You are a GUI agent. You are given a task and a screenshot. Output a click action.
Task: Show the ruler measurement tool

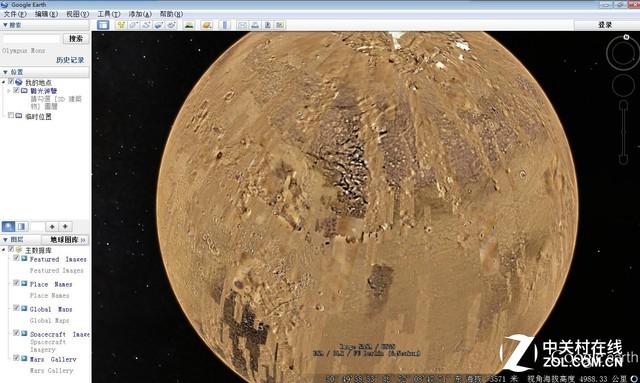click(x=225, y=25)
